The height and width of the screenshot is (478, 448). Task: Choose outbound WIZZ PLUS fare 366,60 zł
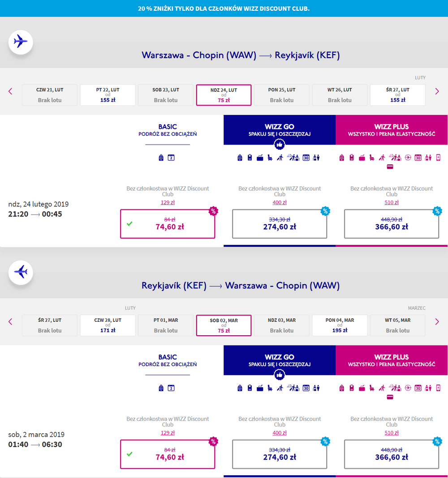click(x=392, y=224)
